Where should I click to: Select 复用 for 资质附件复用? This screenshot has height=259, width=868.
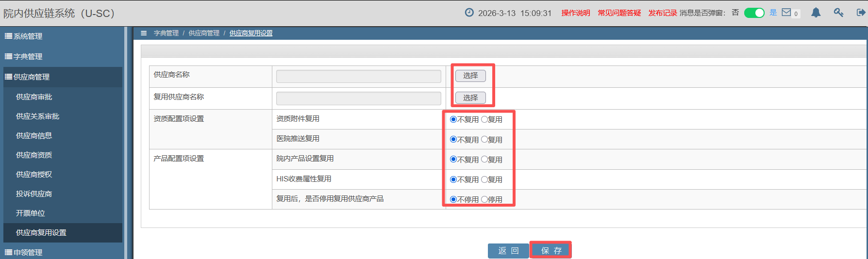pos(484,119)
